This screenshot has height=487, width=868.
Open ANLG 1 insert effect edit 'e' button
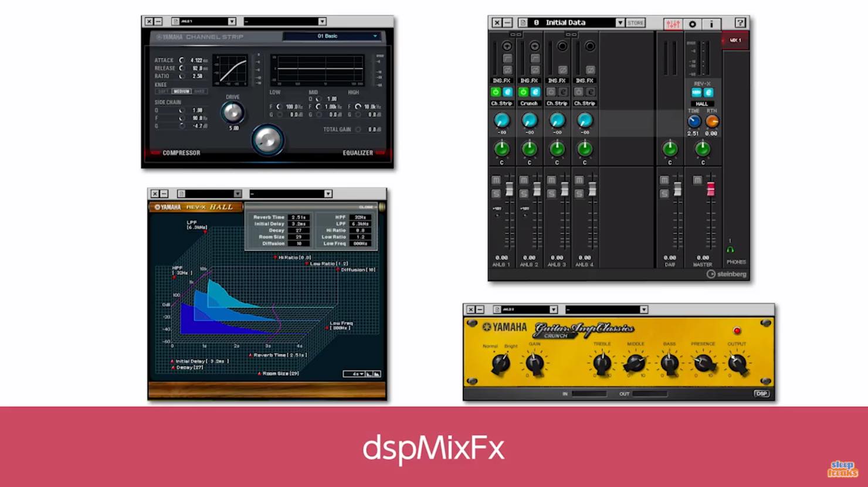(507, 92)
